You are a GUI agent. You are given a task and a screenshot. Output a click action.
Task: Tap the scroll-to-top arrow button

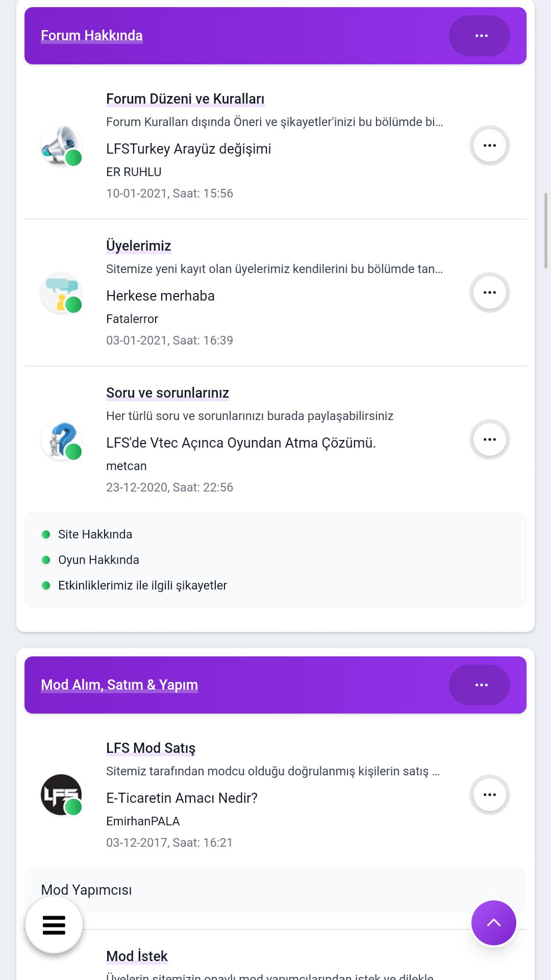coord(494,923)
